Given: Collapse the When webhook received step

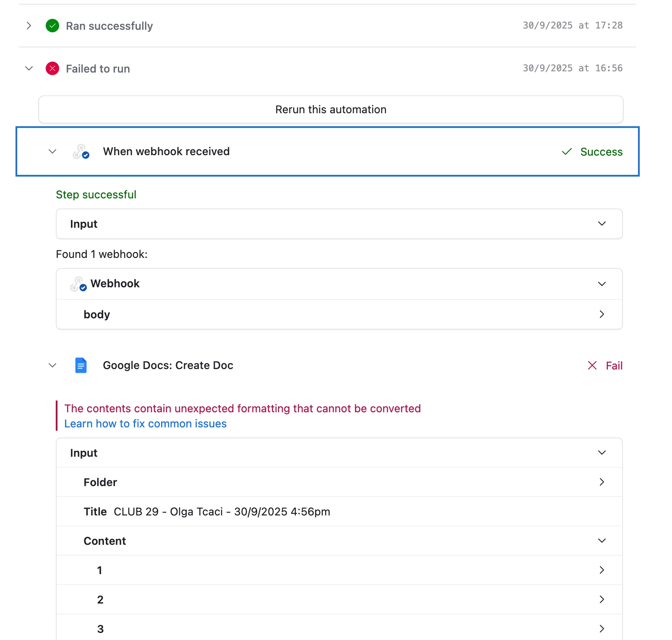Looking at the screenshot, I should click(52, 151).
